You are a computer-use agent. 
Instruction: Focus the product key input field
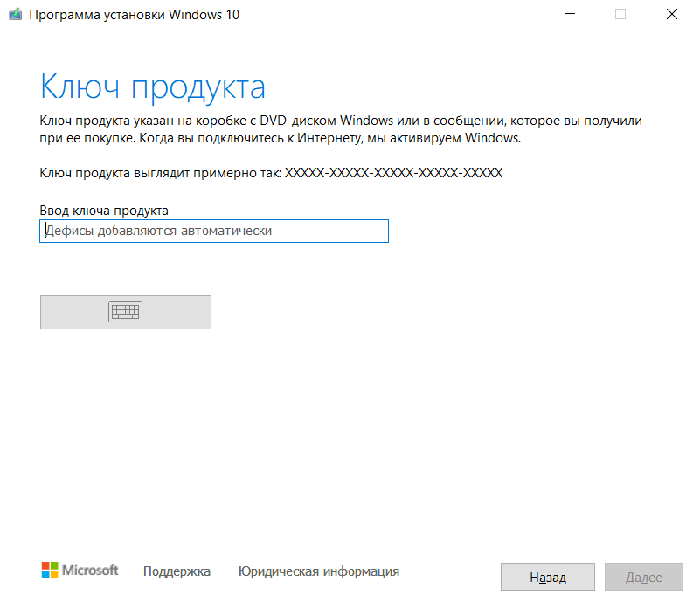214,231
